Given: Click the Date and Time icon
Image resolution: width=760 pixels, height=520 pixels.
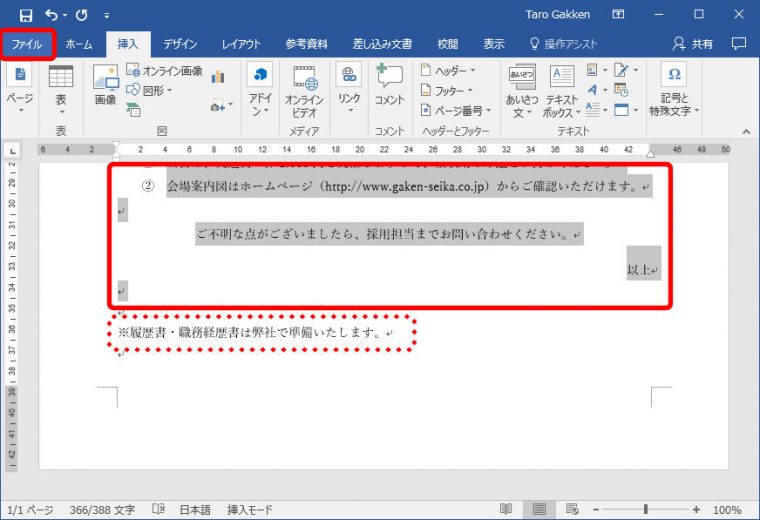Looking at the screenshot, I should pos(621,90).
